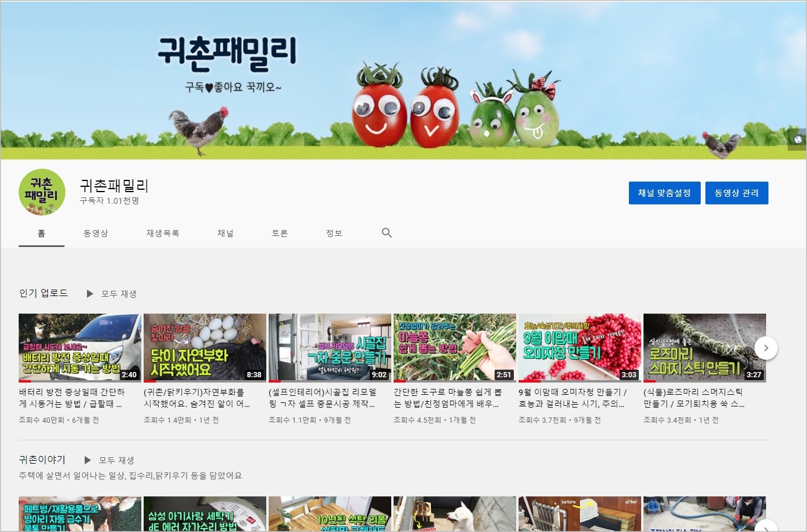
Task: Click 조회수 3.4천회 • 1년 전 text
Action: tap(681, 420)
